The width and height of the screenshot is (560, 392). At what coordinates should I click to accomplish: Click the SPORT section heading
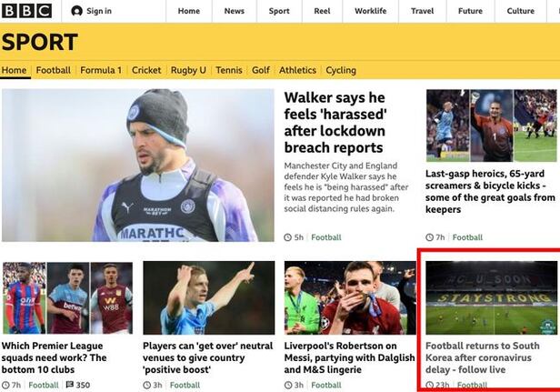pyautogui.click(x=40, y=42)
